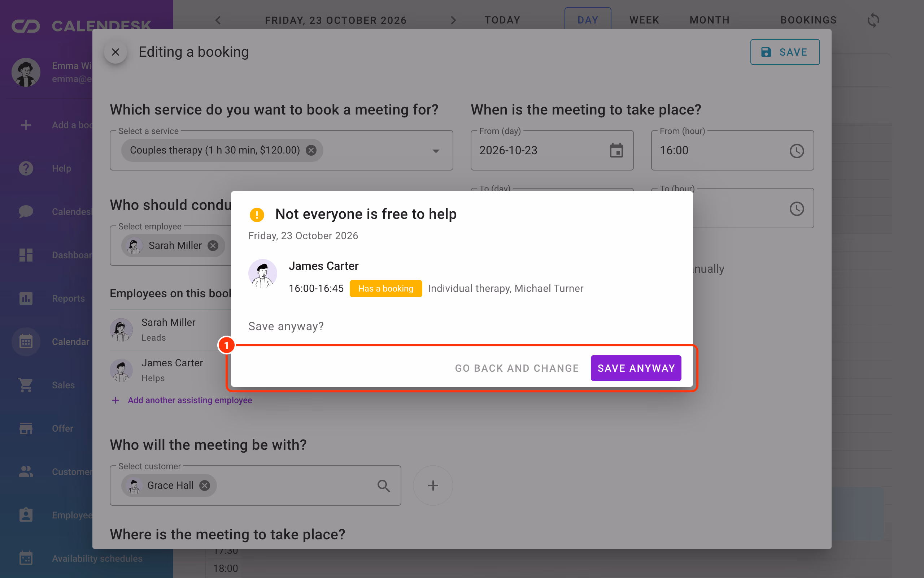Open the From (hour) clock picker icon
The image size is (924, 578).
point(797,151)
